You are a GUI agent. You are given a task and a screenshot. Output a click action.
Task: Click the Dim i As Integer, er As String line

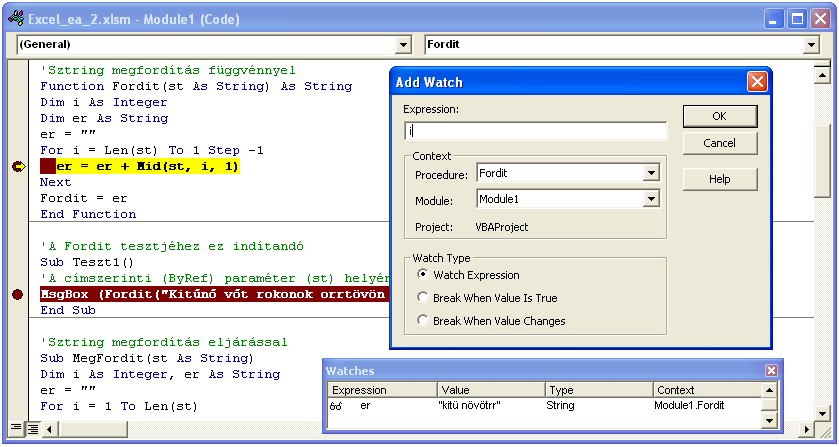tap(160, 374)
